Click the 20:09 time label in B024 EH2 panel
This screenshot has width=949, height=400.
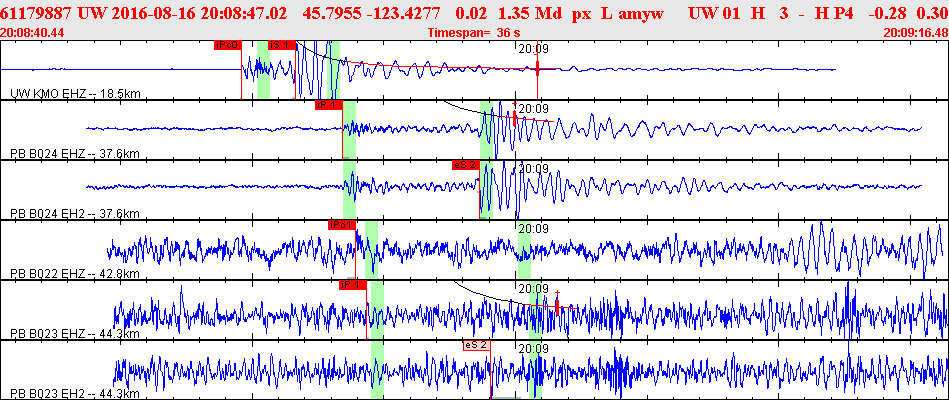(x=533, y=169)
